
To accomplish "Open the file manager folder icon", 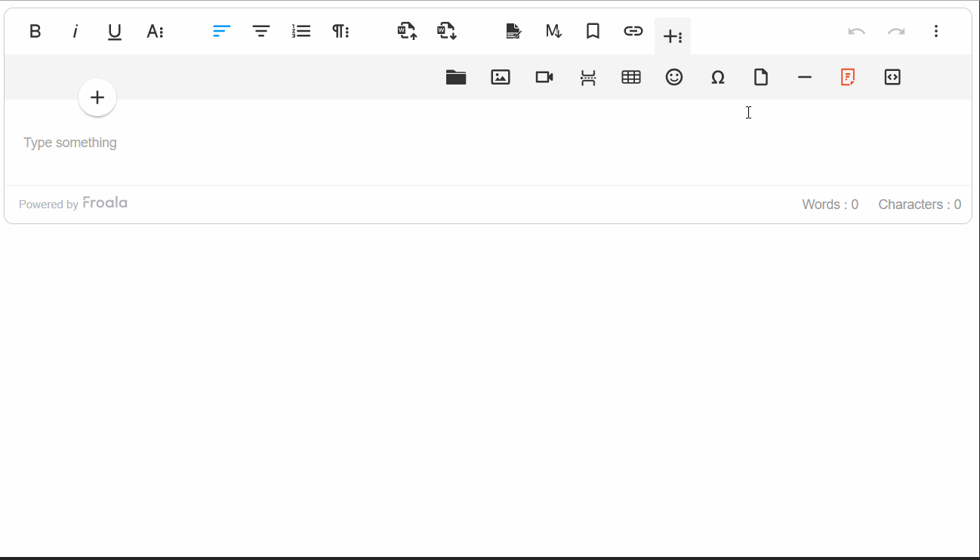I will (456, 77).
